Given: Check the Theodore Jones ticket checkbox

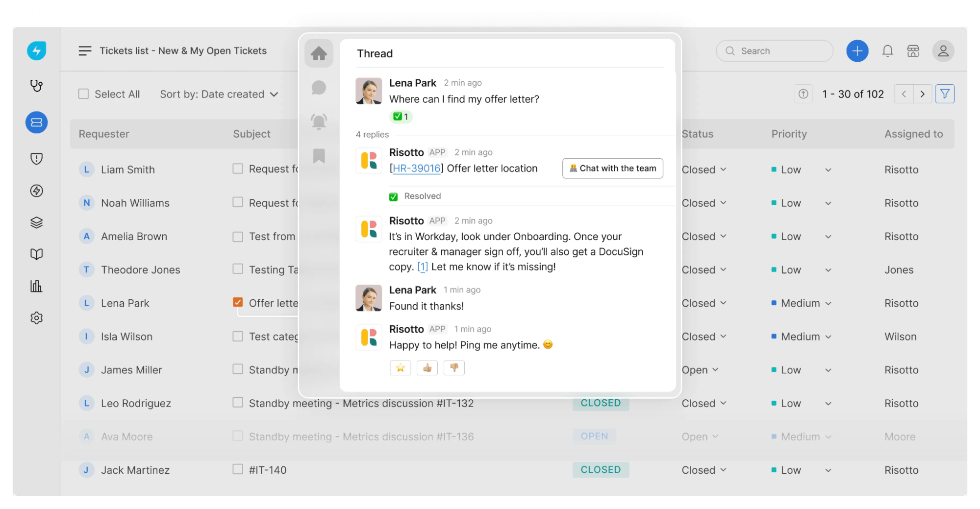Looking at the screenshot, I should point(238,268).
